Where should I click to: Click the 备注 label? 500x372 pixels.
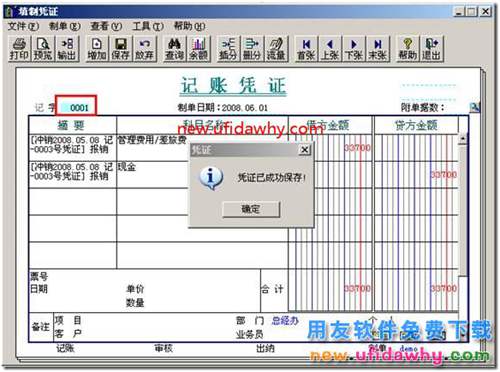(x=41, y=327)
